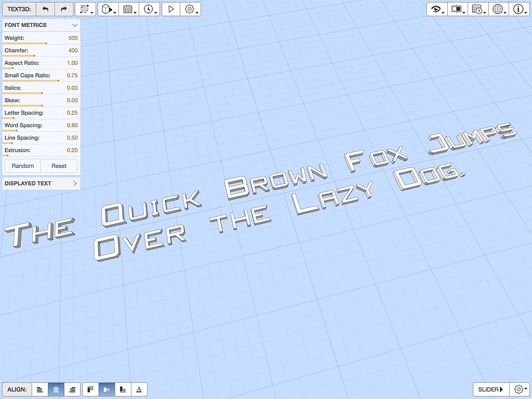Click the 3D word "Lazy"
The width and height of the screenshot is (532, 399).
click(332, 197)
